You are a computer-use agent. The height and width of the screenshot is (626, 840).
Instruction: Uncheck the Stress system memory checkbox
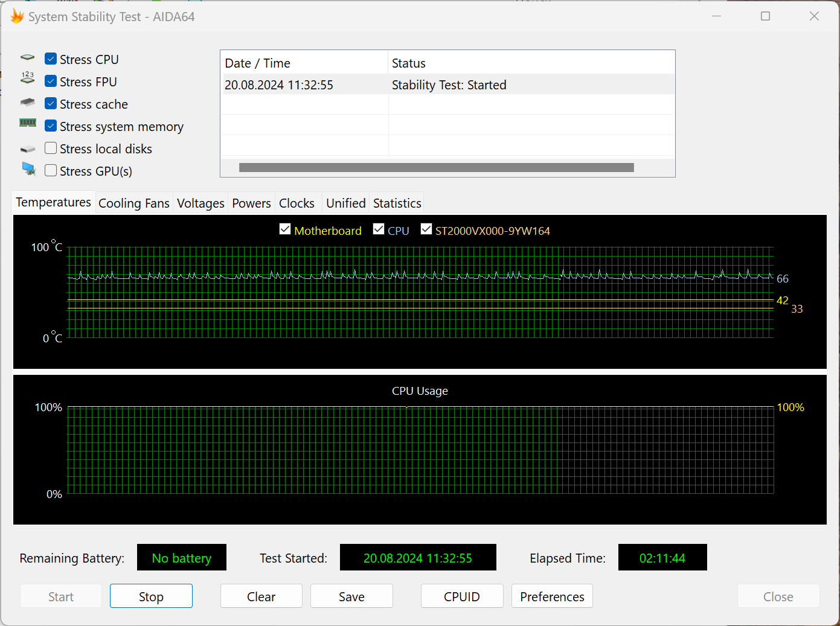click(x=51, y=126)
